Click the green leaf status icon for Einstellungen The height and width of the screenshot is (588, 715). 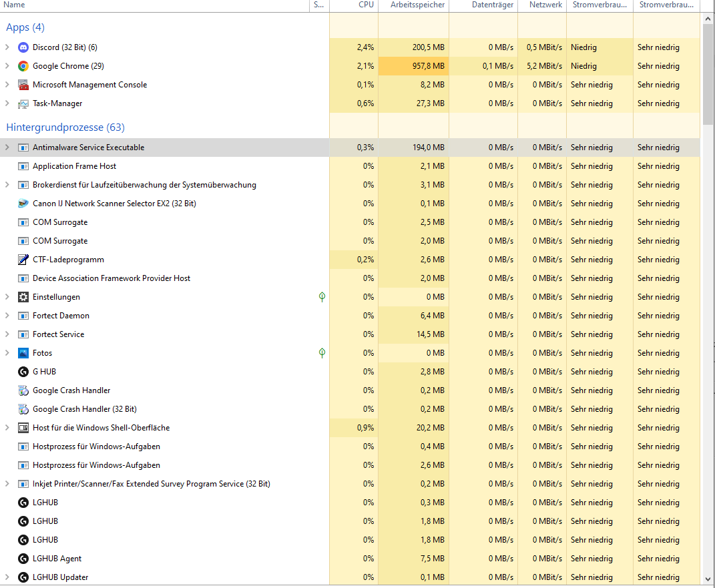(x=322, y=297)
